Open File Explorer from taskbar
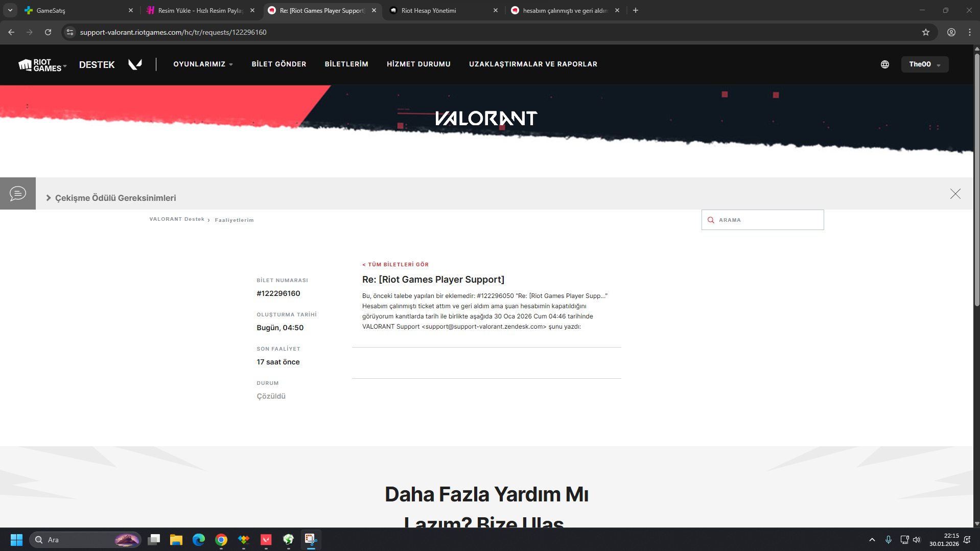Viewport: 980px width, 551px height. (x=176, y=540)
